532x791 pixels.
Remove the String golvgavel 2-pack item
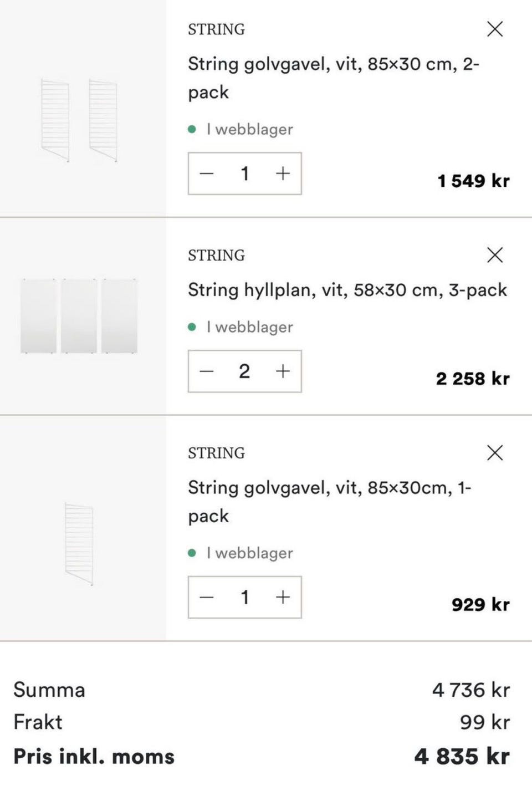495,29
